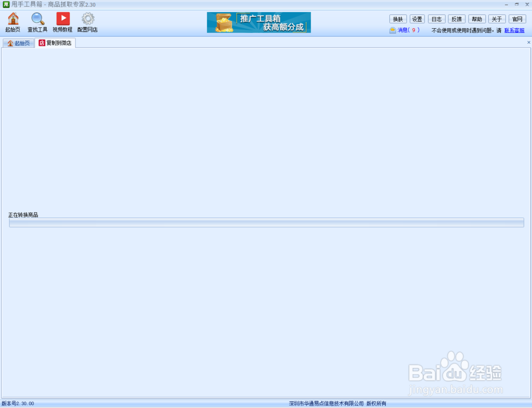Click the 联系客服 support link

pos(514,30)
